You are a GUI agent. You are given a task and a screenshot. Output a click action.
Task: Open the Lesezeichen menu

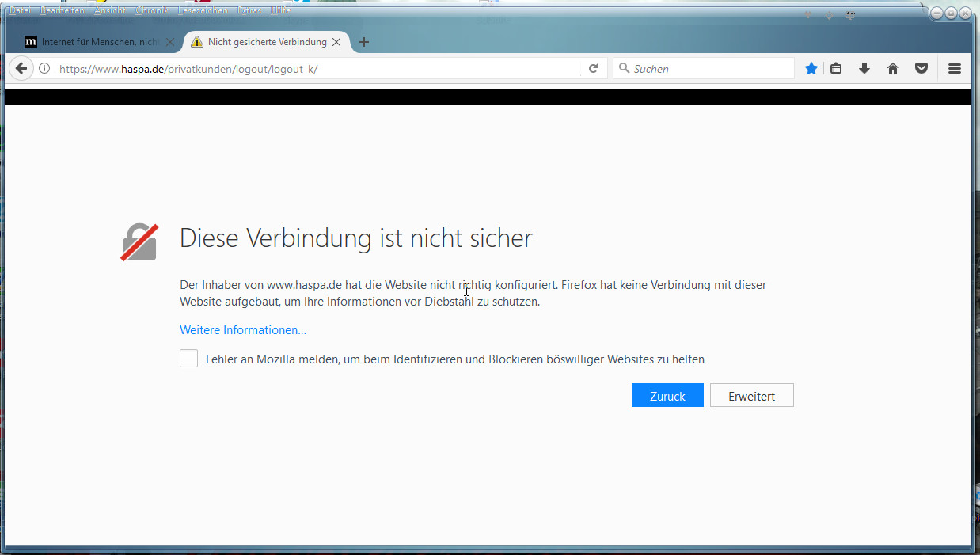(x=202, y=10)
